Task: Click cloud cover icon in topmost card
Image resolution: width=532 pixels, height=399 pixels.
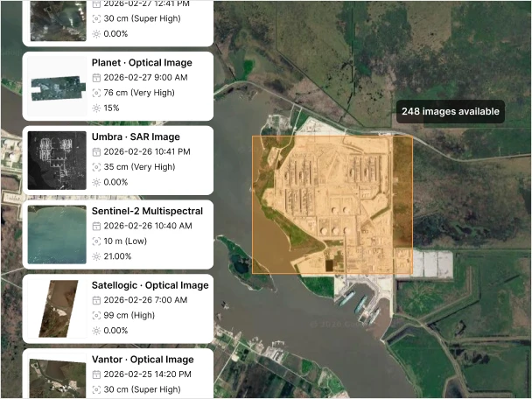Action: pos(96,34)
